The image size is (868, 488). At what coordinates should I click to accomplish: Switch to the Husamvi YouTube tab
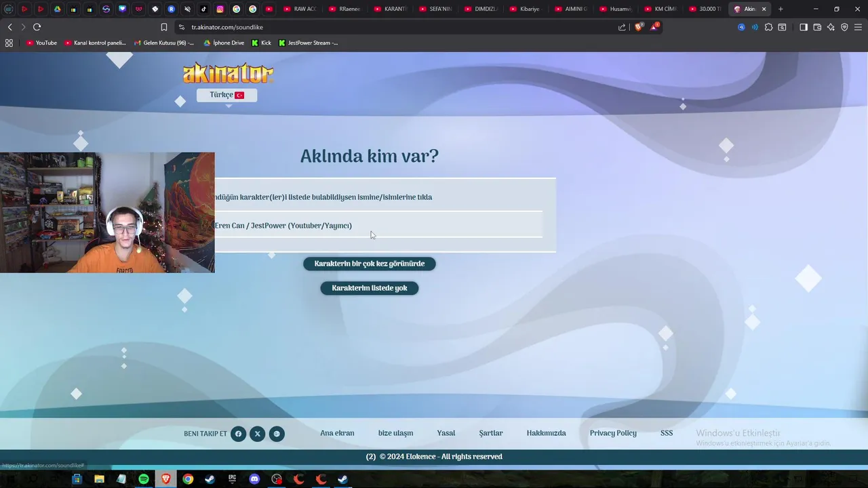[616, 9]
